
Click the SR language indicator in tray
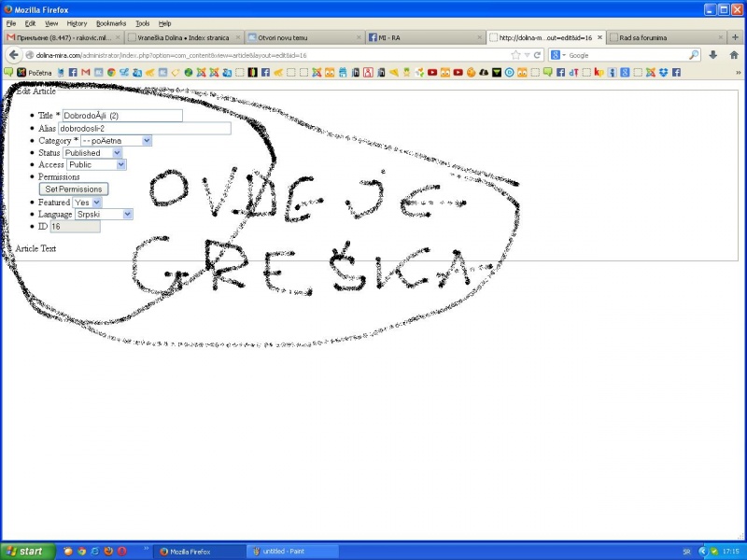pos(686,552)
